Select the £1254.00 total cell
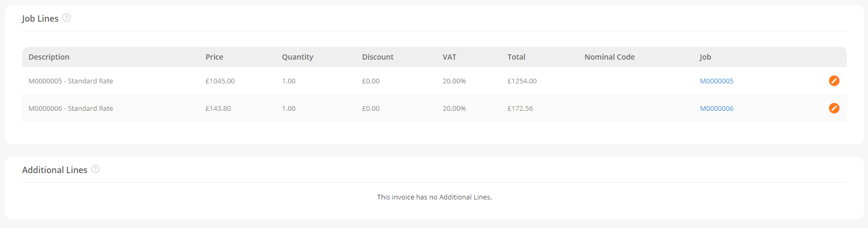 pyautogui.click(x=522, y=81)
